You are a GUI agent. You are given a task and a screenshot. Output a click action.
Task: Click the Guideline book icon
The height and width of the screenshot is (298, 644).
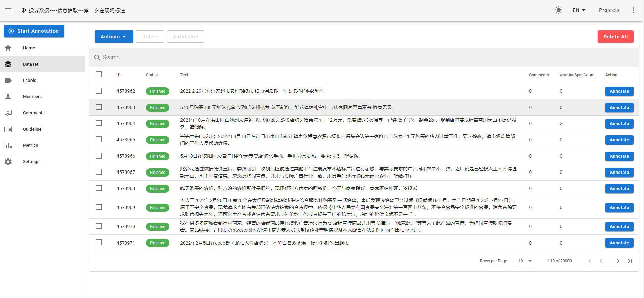tap(8, 129)
